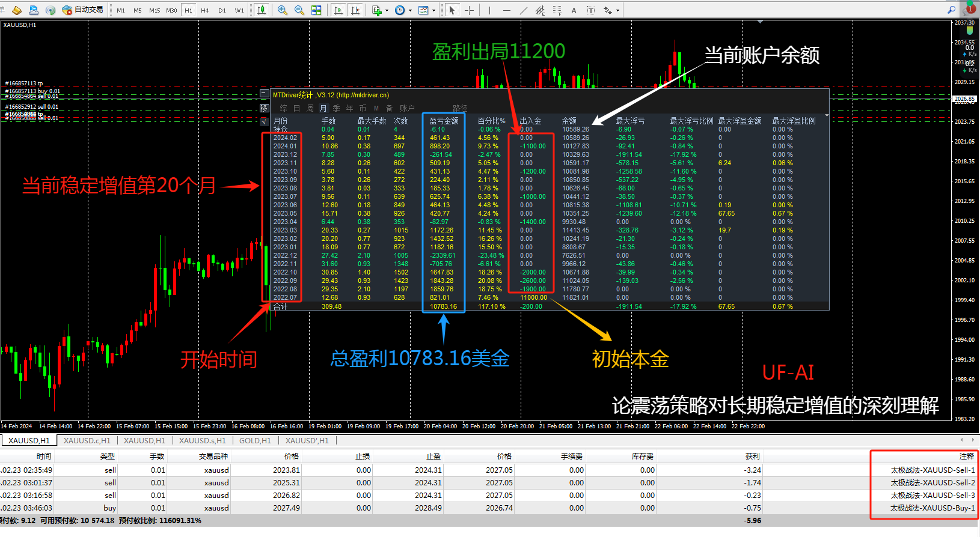The height and width of the screenshot is (537, 980).
Task: Expand the indicators list dropdown arrow
Action: [x=387, y=10]
